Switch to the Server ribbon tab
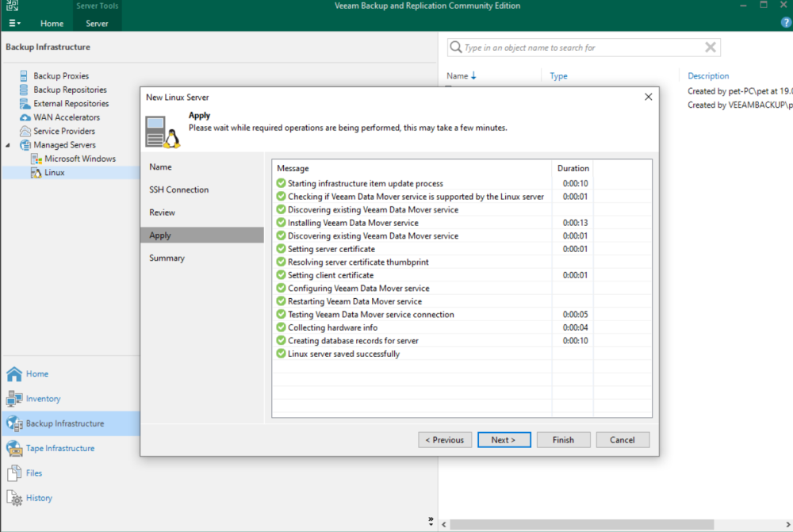The height and width of the screenshot is (532, 793). tap(97, 23)
